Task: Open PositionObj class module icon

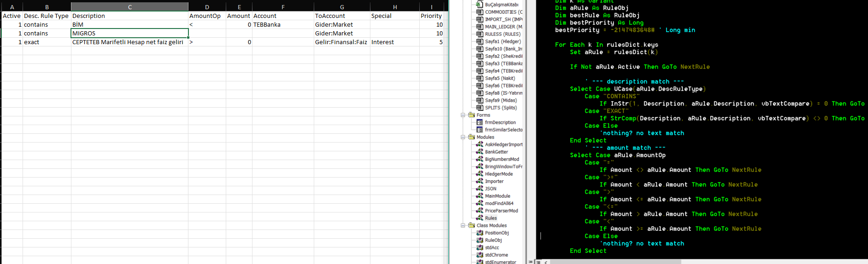Action: coord(480,233)
